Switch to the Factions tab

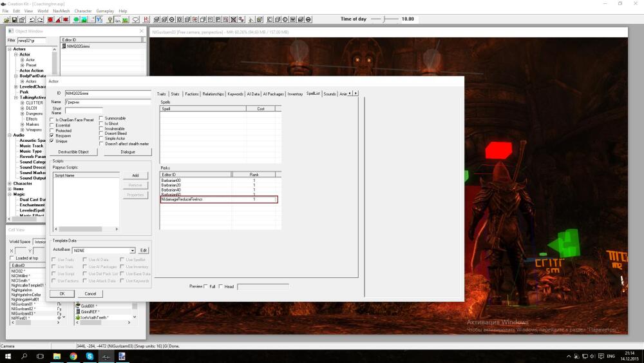[x=192, y=94]
